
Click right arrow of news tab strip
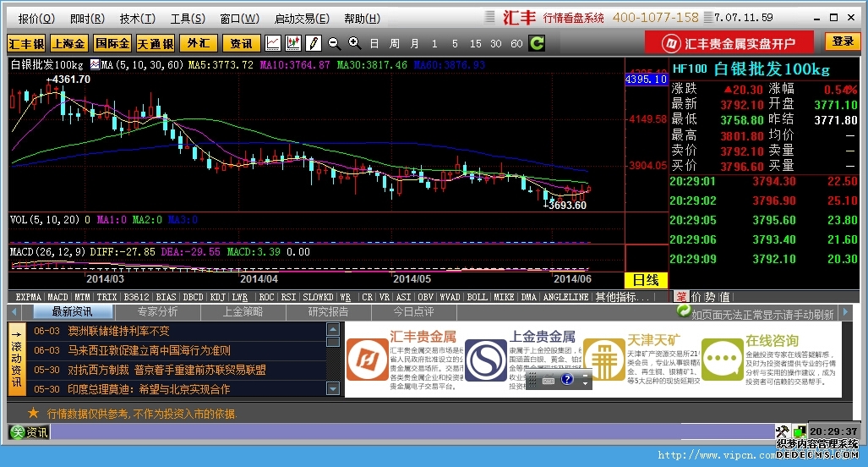(845, 312)
